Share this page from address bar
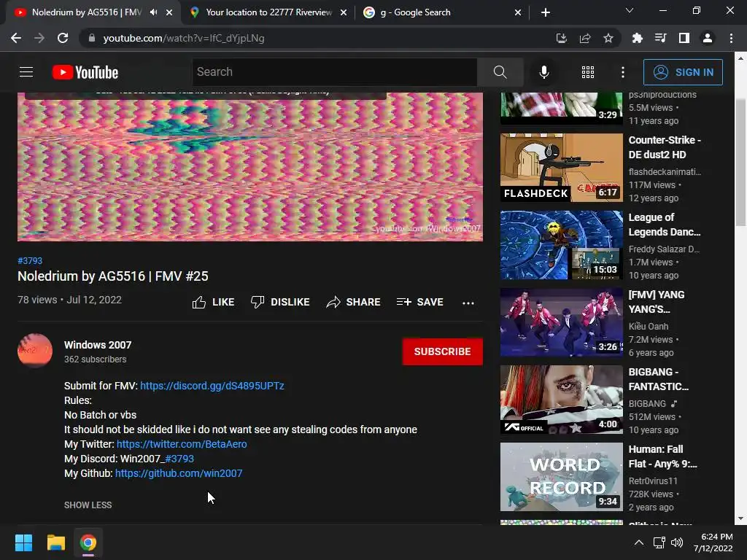Screen dimensions: 747x560 (585, 38)
